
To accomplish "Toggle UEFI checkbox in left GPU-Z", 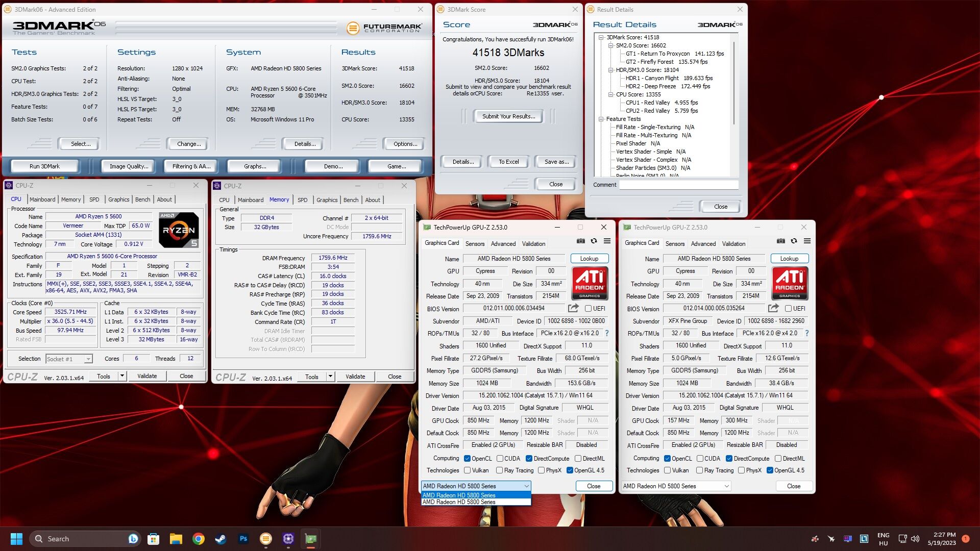I will 588,309.
